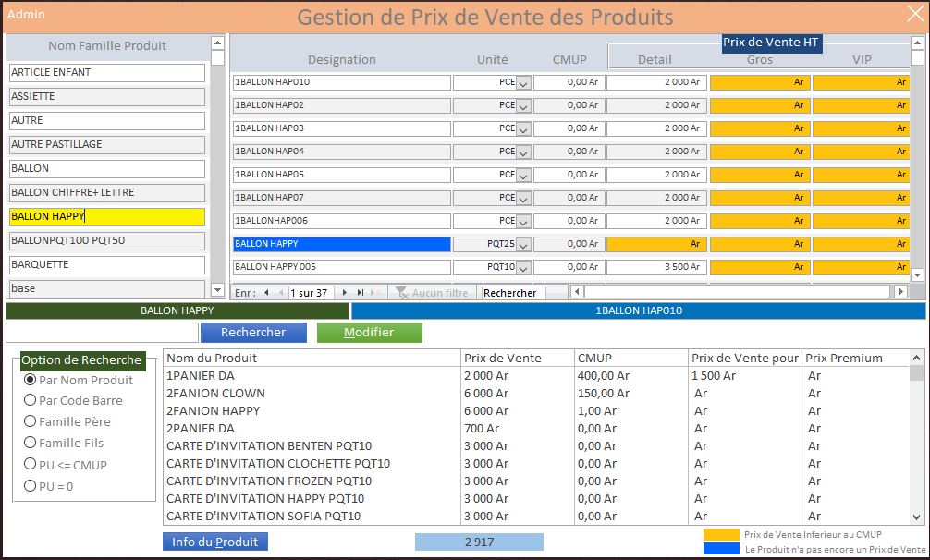Viewport: 930px width, 560px height.
Task: Choose the Famille Père radio button
Action: tap(31, 421)
